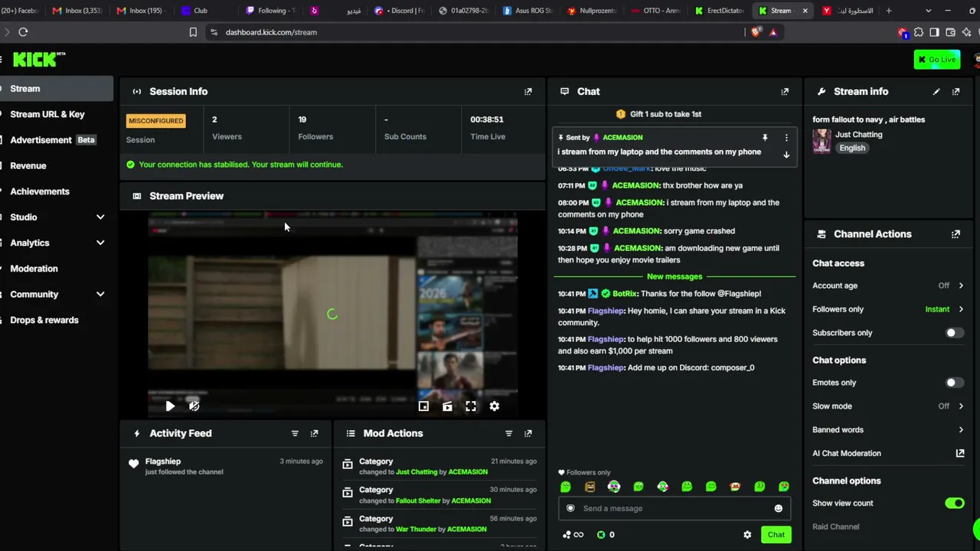Open the Kicks balance counter

tap(606, 535)
